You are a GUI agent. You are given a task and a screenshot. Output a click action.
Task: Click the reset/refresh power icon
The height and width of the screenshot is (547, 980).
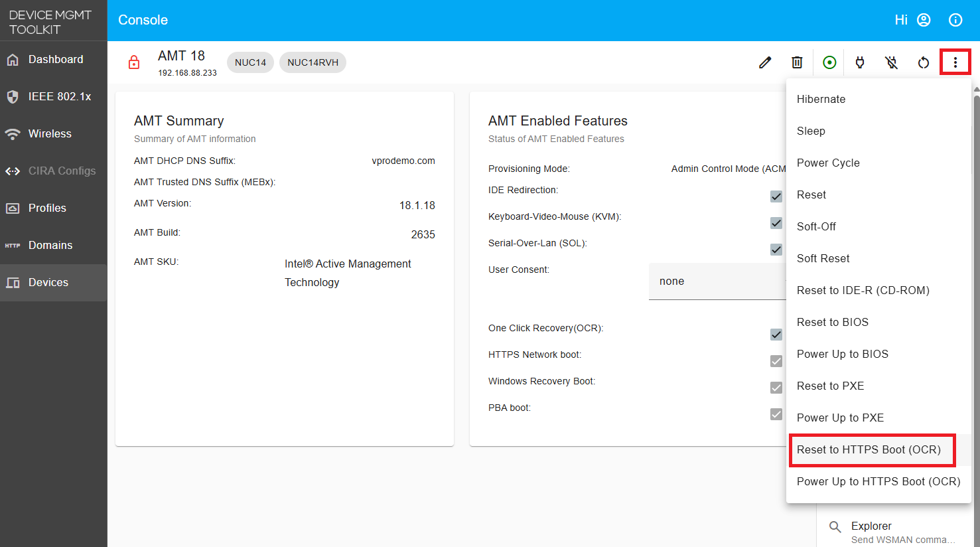pyautogui.click(x=923, y=62)
